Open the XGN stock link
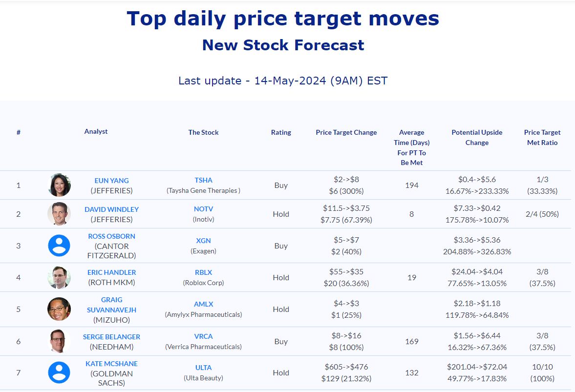This screenshot has height=392, width=575. coord(204,241)
